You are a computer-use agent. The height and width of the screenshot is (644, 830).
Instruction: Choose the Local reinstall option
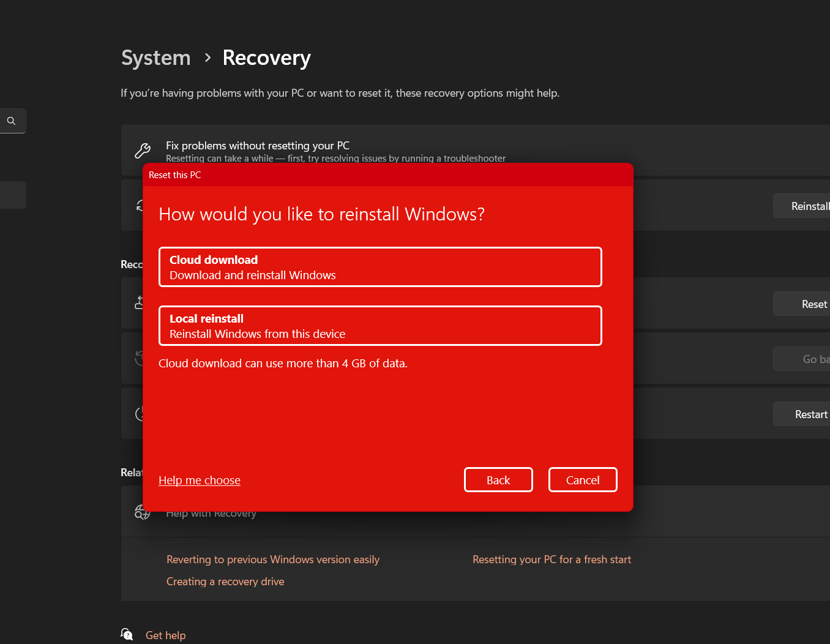click(x=380, y=326)
